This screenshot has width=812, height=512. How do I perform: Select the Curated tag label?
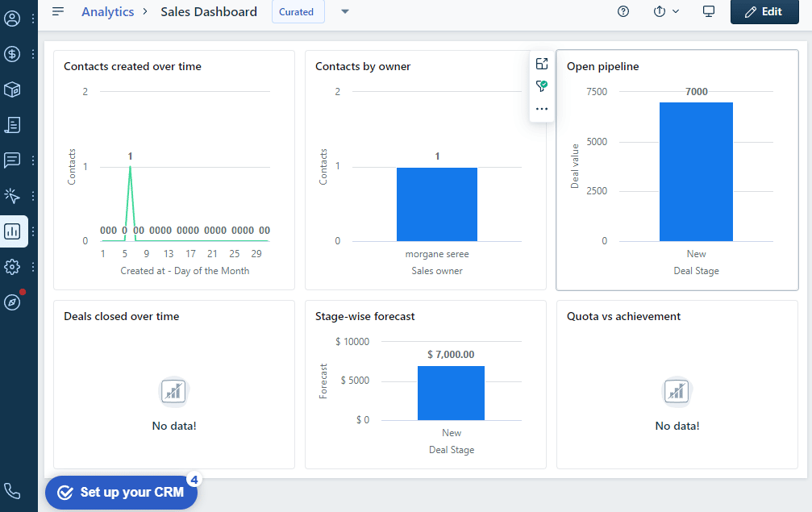297,11
